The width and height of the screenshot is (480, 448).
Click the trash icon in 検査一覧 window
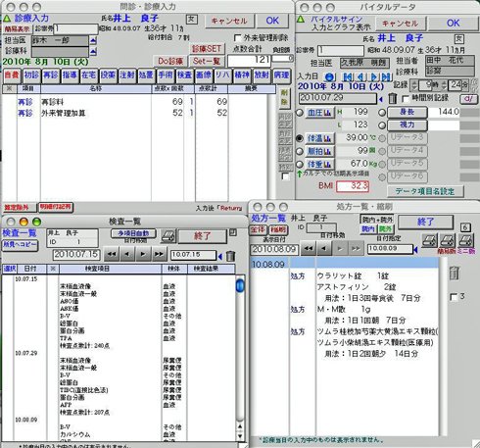click(x=230, y=256)
